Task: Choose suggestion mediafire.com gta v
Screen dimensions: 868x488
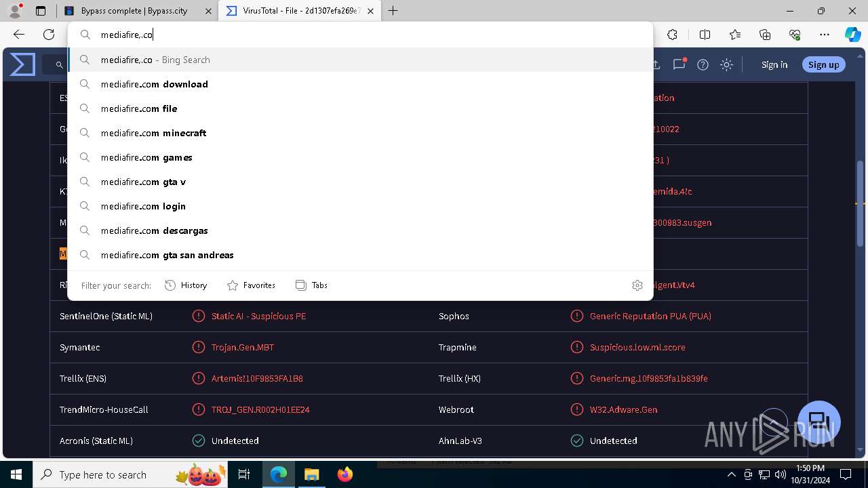Action: click(361, 182)
